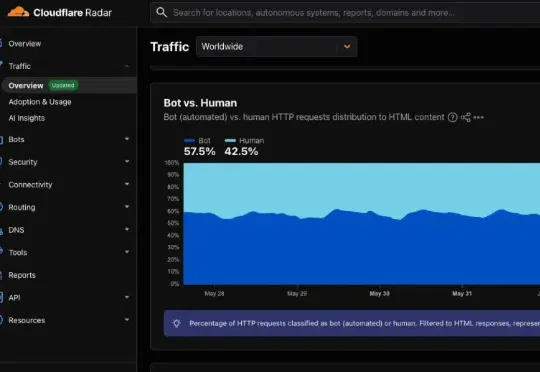Image resolution: width=540 pixels, height=372 pixels.
Task: Open AI Insights page
Action: (27, 118)
